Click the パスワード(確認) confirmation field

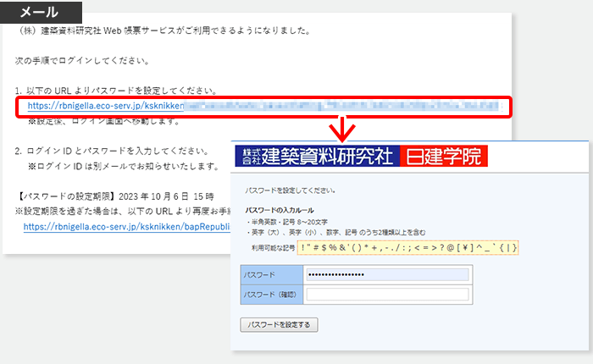pos(387,295)
